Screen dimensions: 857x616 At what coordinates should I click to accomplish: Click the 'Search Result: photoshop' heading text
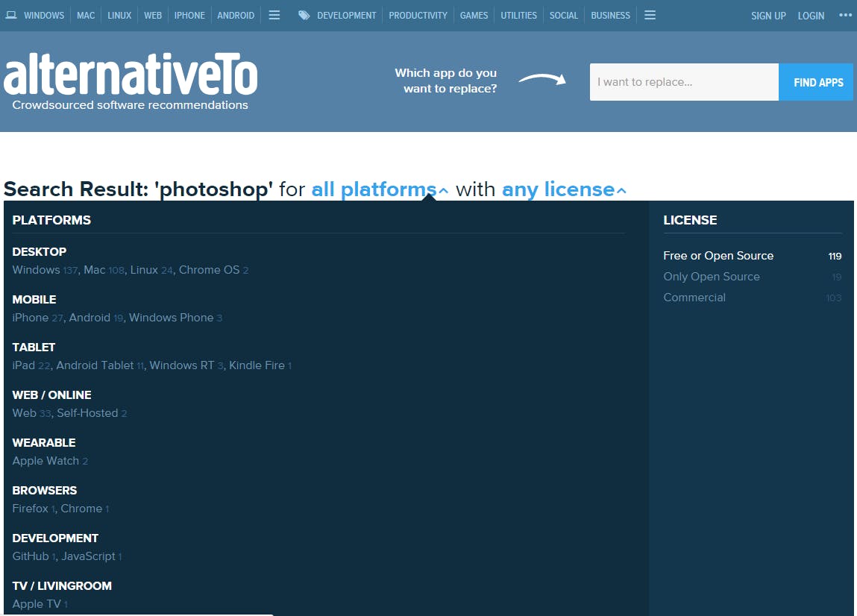(x=138, y=189)
